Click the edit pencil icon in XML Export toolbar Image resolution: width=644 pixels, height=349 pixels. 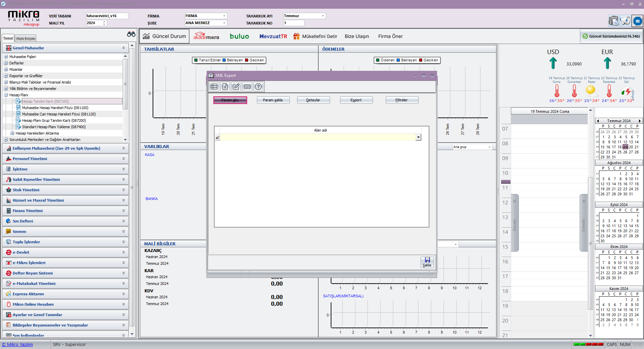coord(236,87)
